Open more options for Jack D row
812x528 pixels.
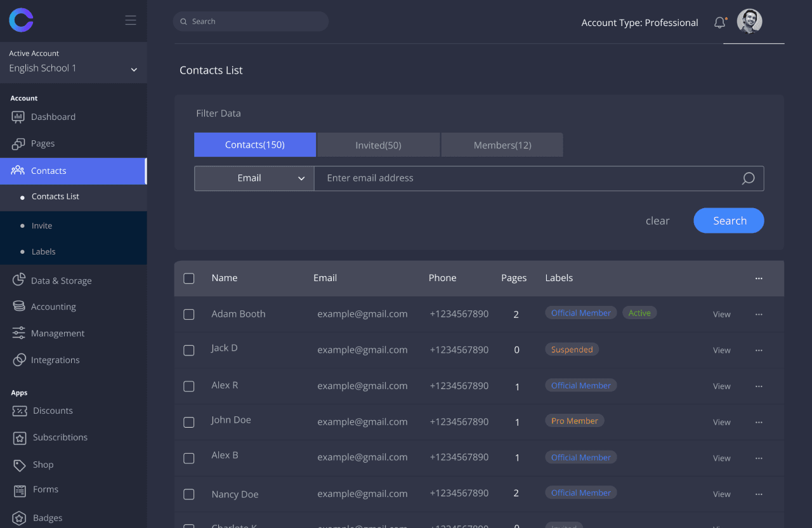759,350
